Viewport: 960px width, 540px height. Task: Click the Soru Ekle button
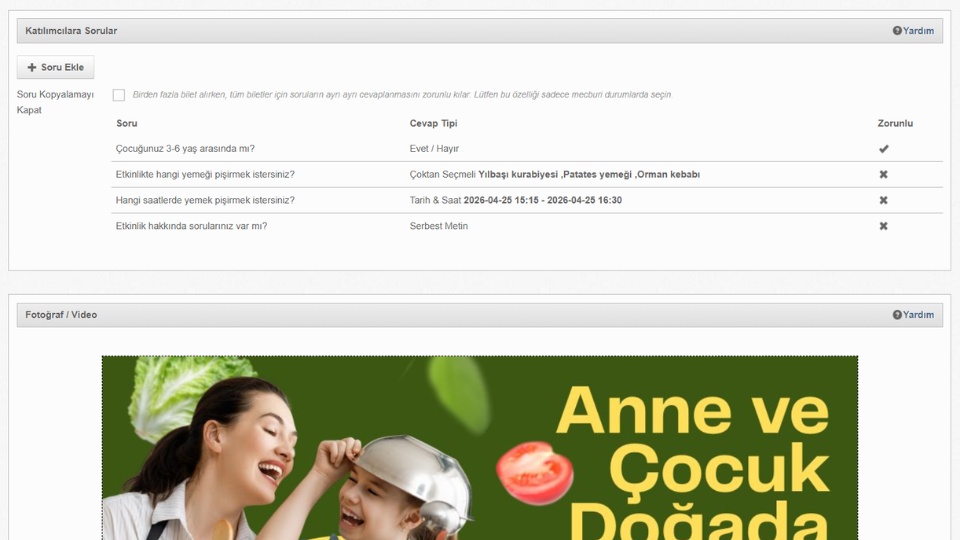[x=56, y=67]
